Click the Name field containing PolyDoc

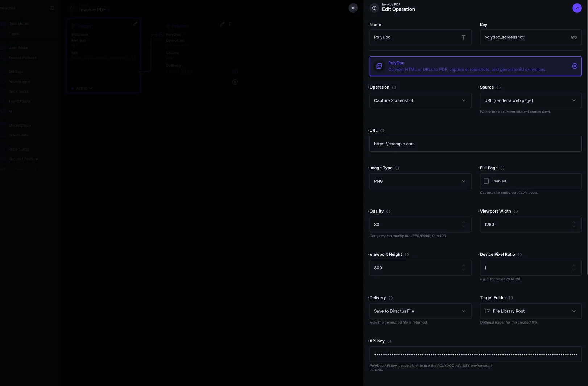point(420,37)
